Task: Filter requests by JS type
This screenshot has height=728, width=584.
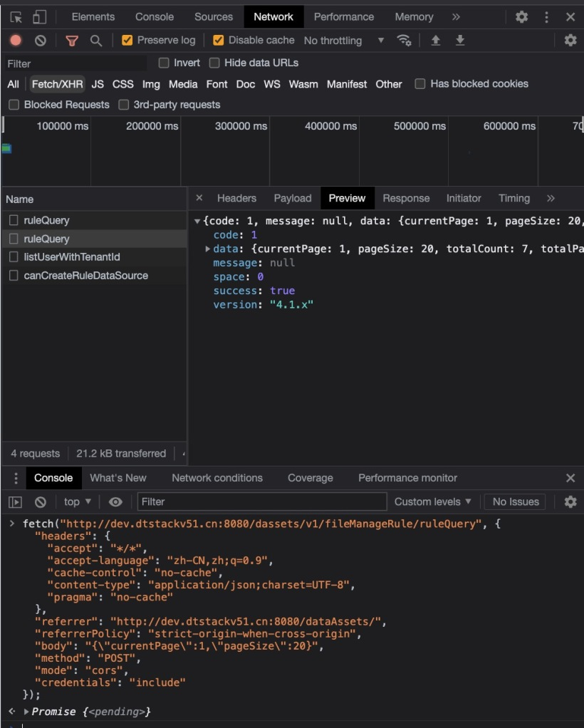Action: point(98,84)
